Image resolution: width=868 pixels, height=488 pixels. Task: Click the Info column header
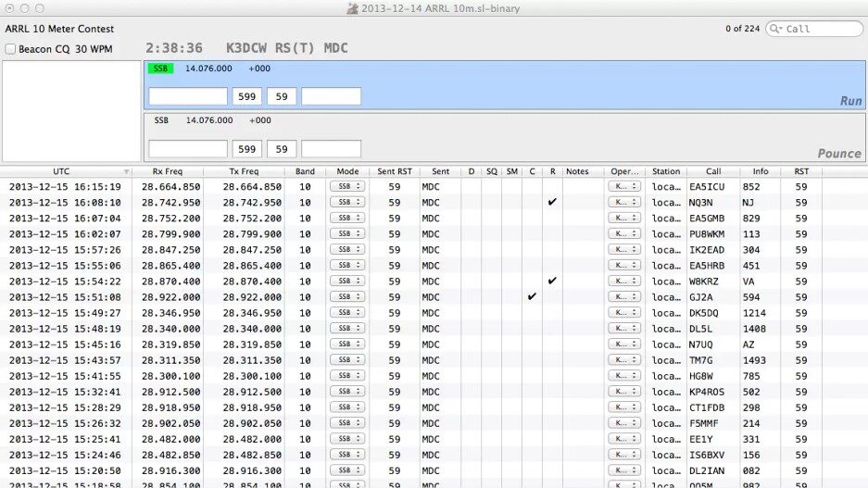pos(760,171)
